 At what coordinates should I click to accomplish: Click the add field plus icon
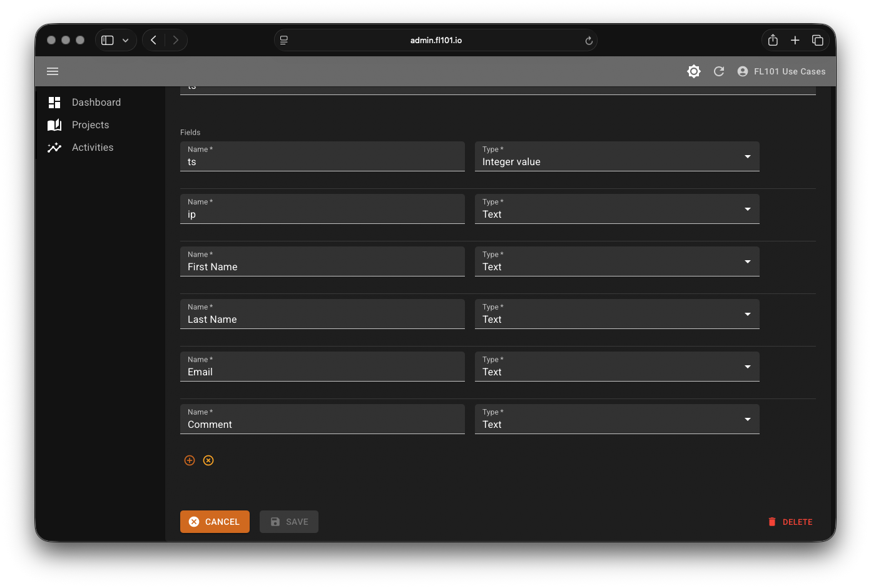(x=190, y=460)
